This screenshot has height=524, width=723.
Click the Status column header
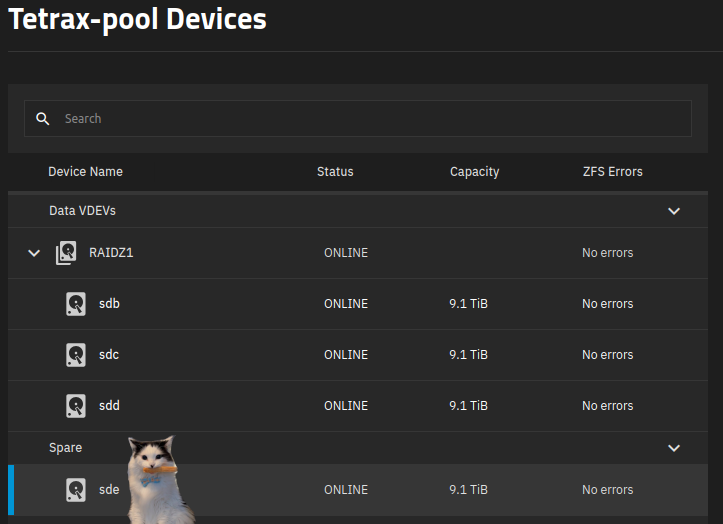(x=335, y=172)
